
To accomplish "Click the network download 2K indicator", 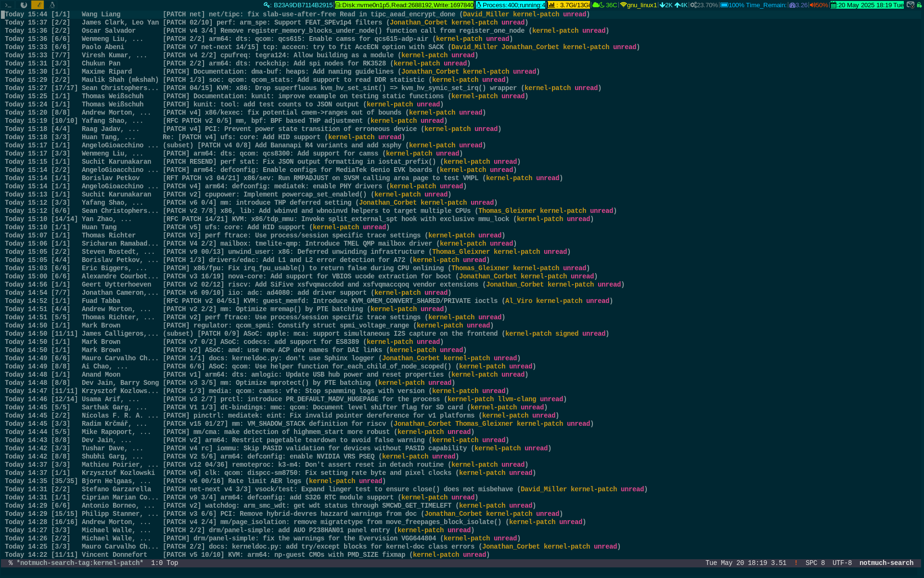I will (x=666, y=5).
